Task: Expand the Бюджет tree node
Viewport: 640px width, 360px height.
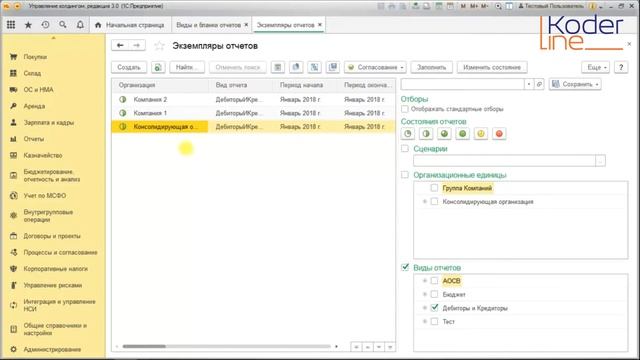Action: tap(425, 294)
